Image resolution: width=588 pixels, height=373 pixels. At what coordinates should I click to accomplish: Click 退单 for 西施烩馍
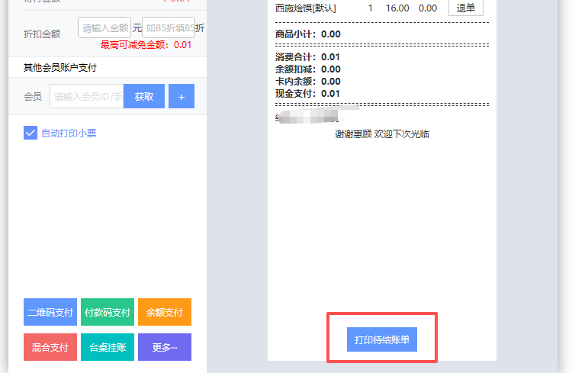(x=466, y=8)
